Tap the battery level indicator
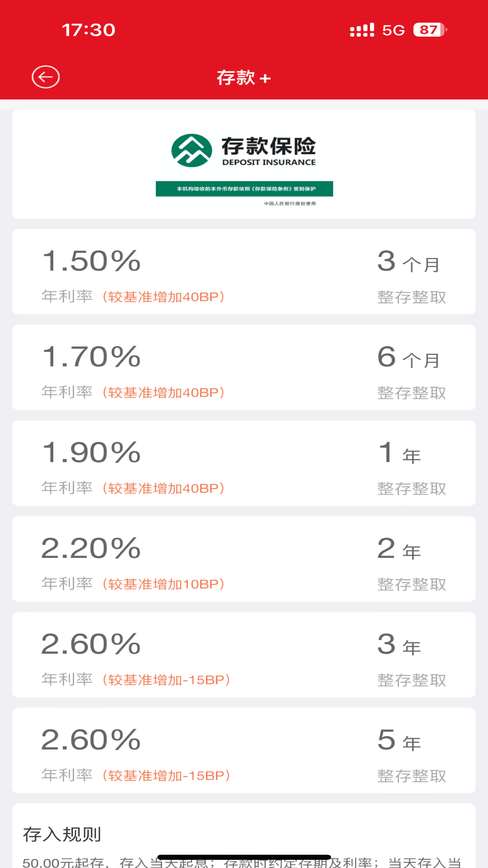 tap(430, 30)
